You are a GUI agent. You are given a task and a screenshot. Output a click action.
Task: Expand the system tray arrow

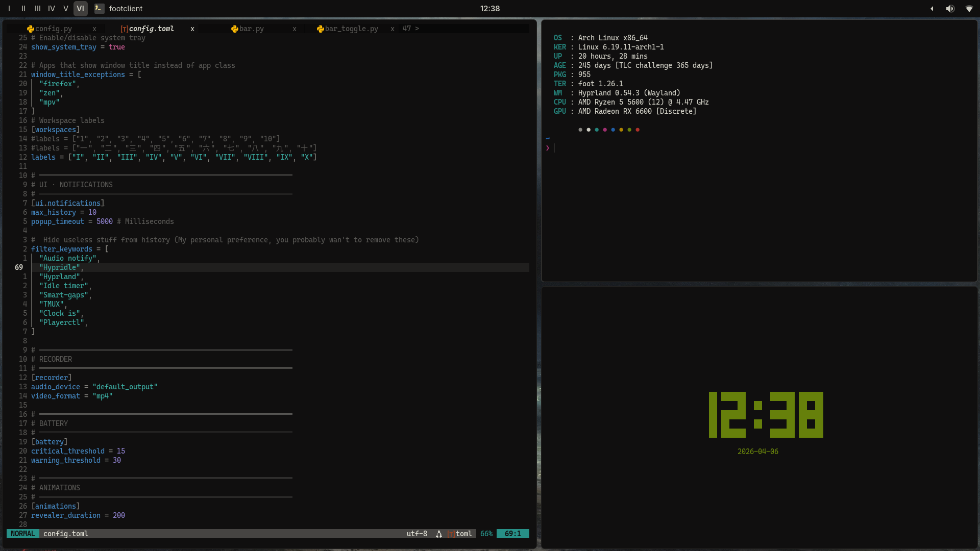(932, 9)
